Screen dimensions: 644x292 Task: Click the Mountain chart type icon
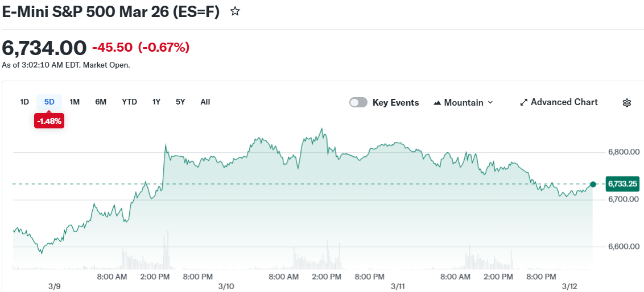point(437,103)
